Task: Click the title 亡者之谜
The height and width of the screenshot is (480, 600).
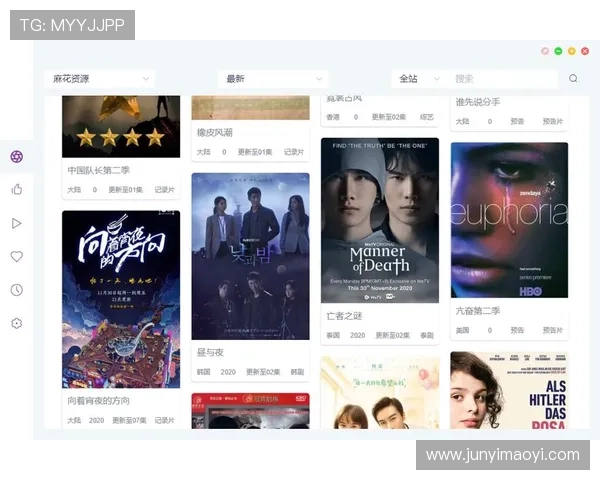Action: pos(344,316)
